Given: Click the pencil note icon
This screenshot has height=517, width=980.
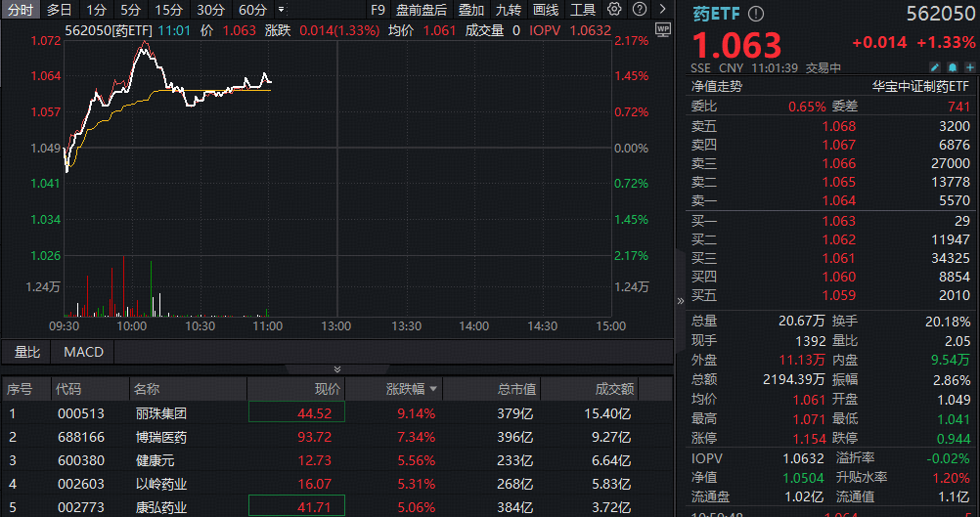Looking at the screenshot, I should point(934,67).
